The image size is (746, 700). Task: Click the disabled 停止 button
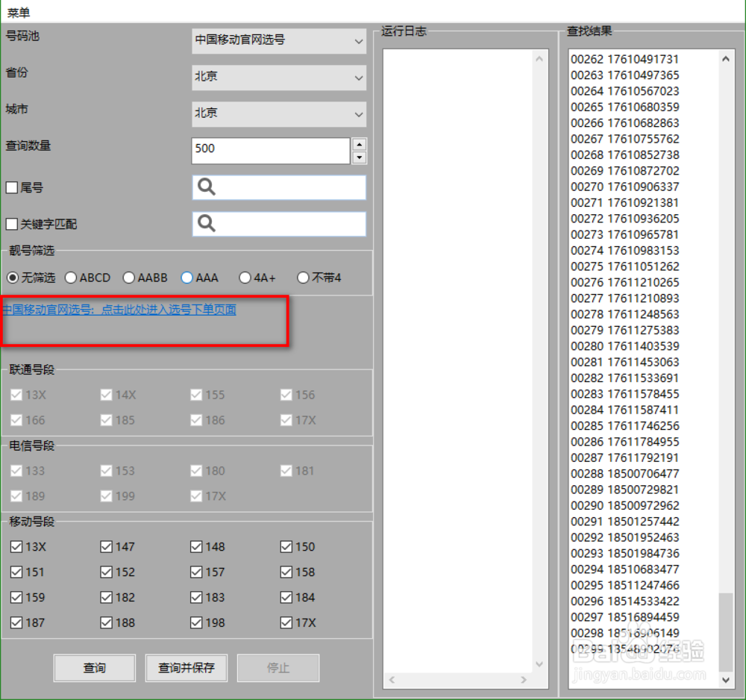[278, 668]
